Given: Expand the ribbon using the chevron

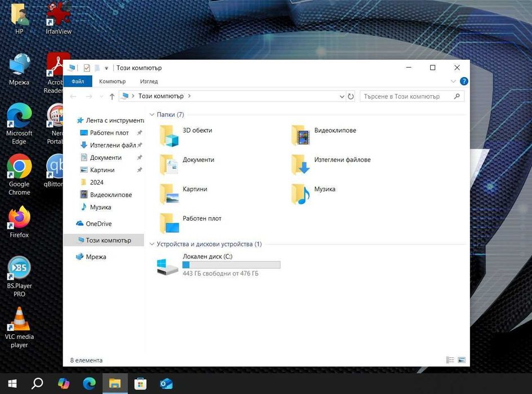Looking at the screenshot, I should click(x=454, y=82).
